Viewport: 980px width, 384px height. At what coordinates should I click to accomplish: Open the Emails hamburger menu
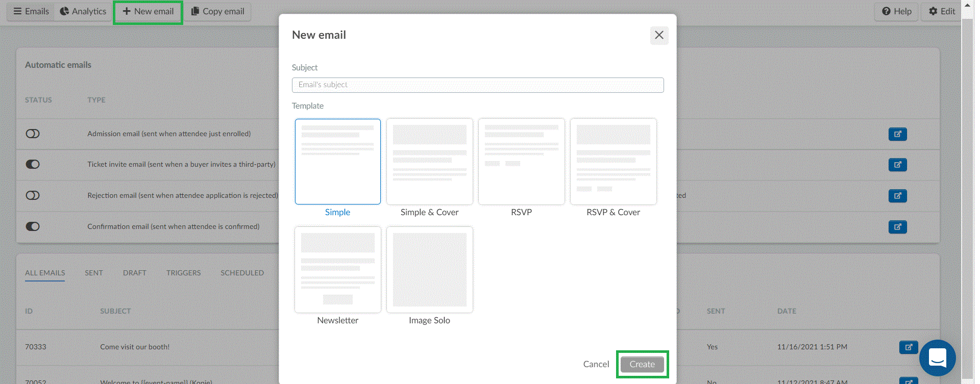click(x=31, y=11)
